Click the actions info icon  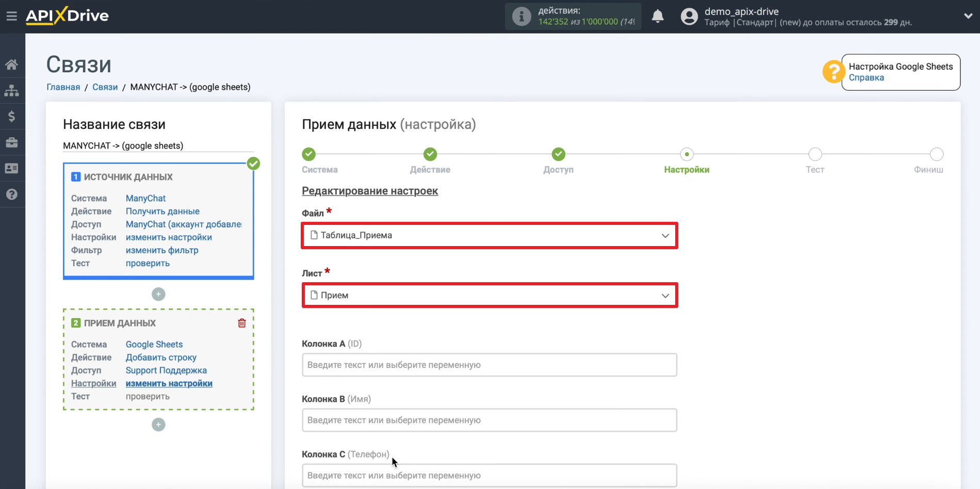[x=521, y=17]
